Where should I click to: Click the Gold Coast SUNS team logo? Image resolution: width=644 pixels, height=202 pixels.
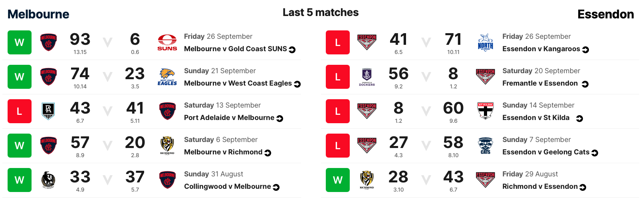(x=167, y=42)
